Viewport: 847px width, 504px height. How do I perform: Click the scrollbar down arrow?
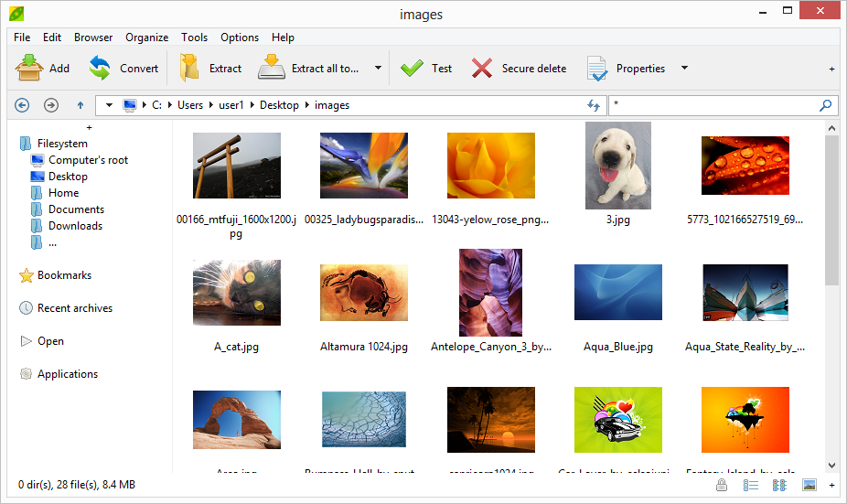point(831,465)
